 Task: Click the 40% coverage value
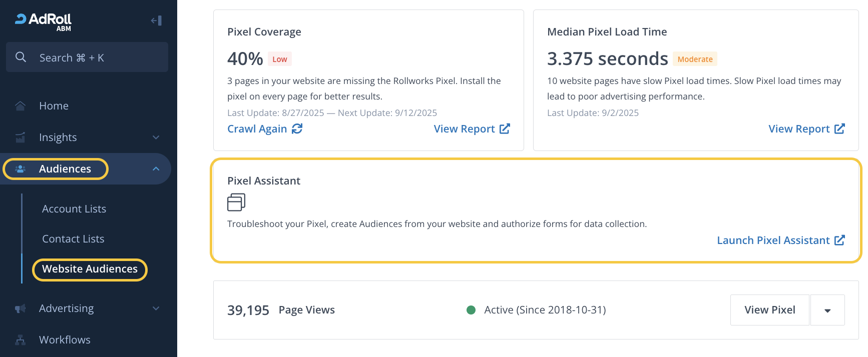tap(245, 59)
